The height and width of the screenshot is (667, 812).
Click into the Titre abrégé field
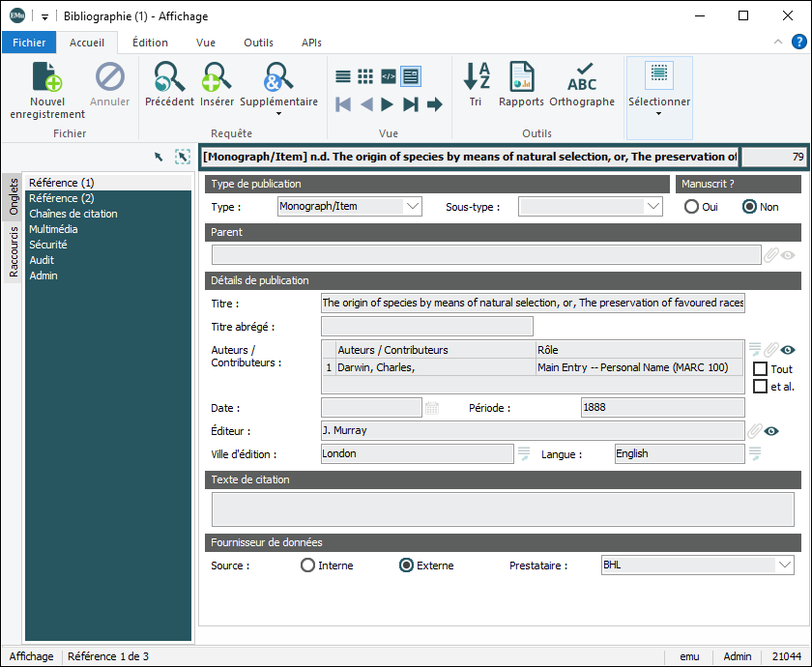pos(426,327)
